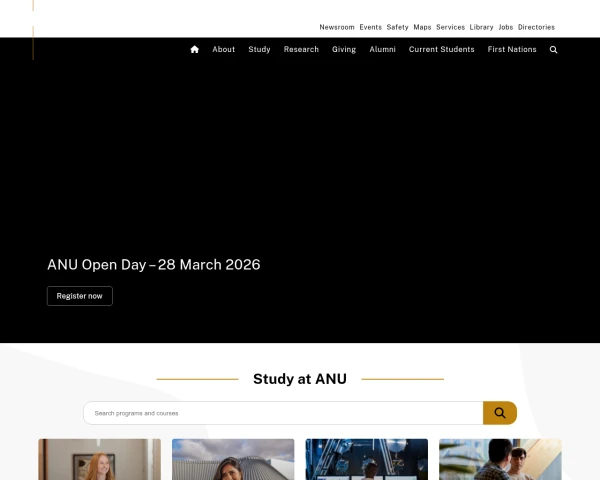Image resolution: width=600 pixels, height=480 pixels.
Task: Open the Jobs link
Action: [505, 27]
